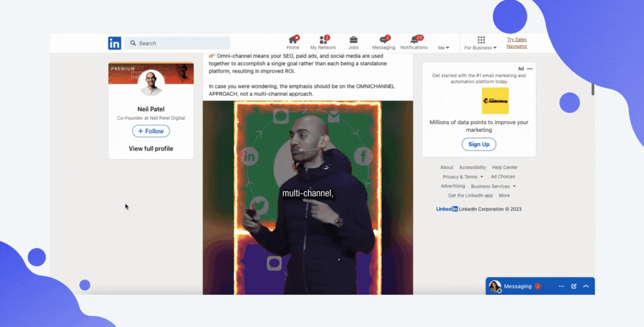Open the ad options ellipsis menu

[530, 69]
